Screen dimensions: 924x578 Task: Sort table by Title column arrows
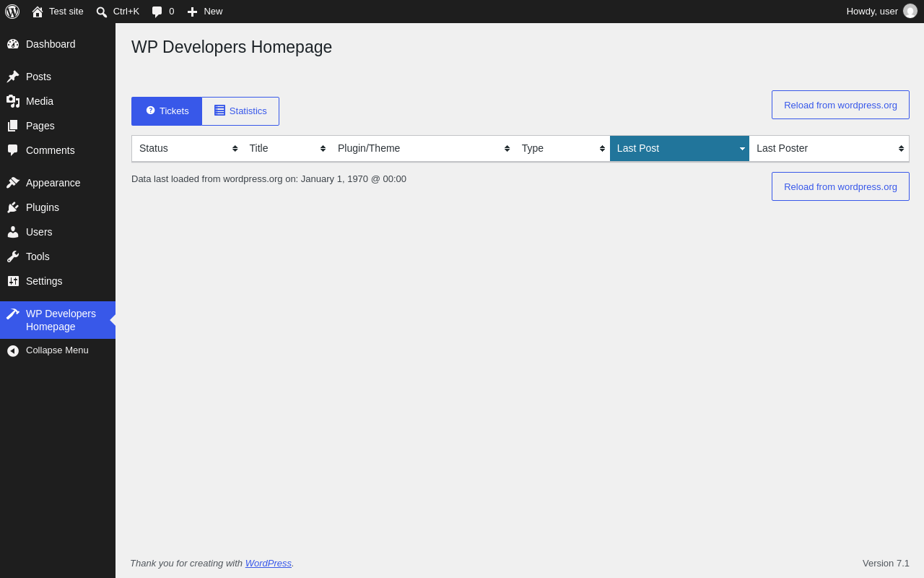(x=323, y=148)
